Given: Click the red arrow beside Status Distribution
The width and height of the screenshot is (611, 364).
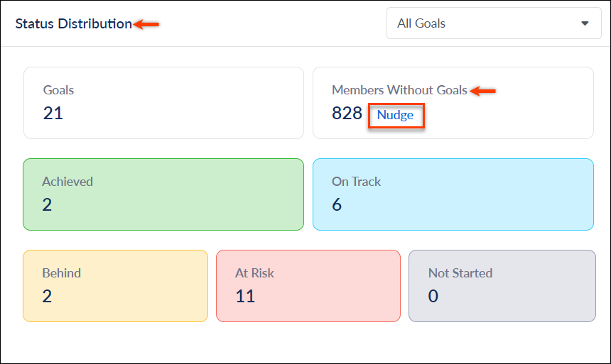Looking at the screenshot, I should (x=146, y=25).
